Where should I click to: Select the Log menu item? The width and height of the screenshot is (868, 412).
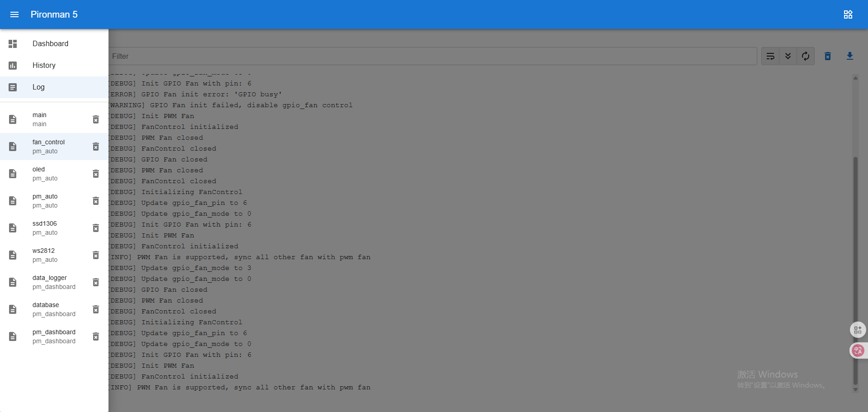coord(54,87)
